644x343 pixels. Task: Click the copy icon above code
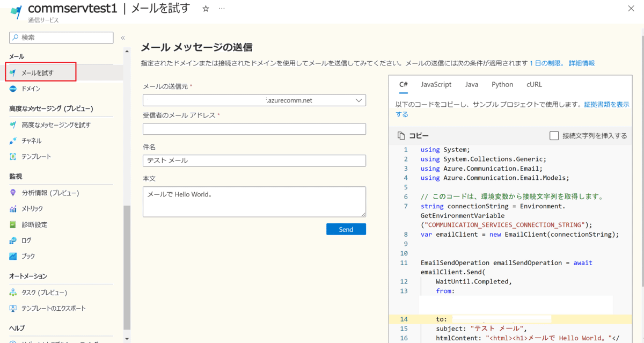click(x=401, y=136)
